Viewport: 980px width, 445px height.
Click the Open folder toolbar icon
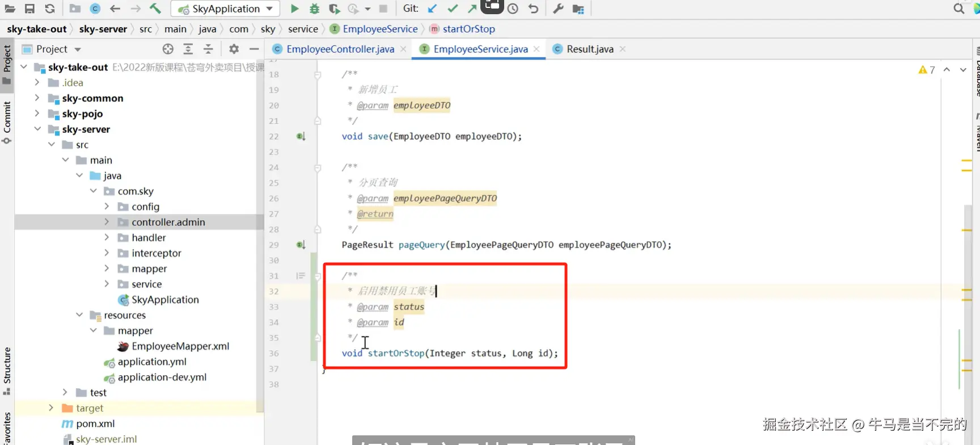[x=10, y=9]
